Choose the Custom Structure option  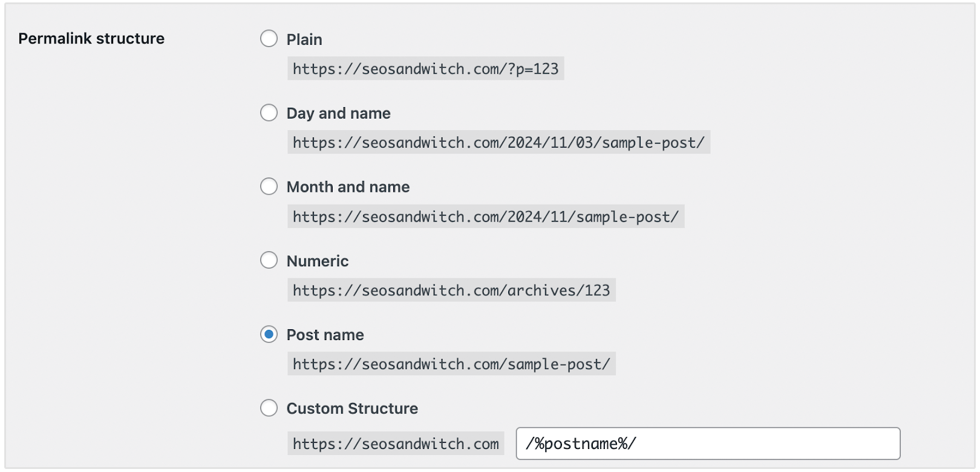[x=269, y=408]
